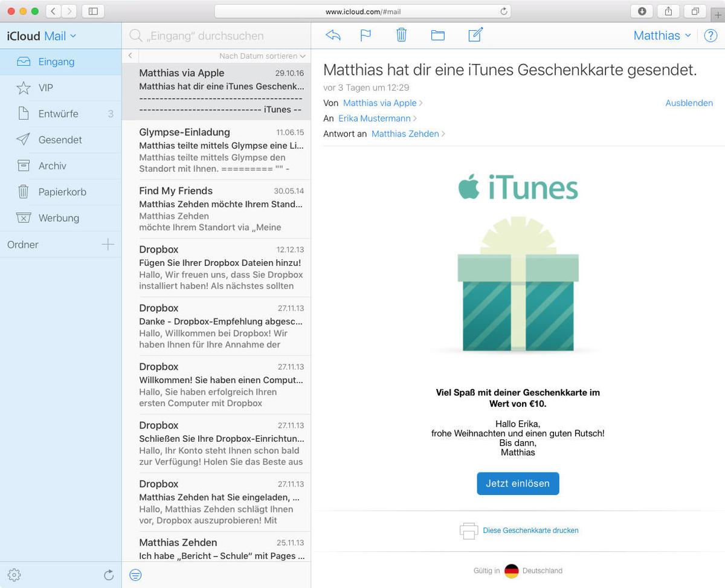This screenshot has height=588, width=725.
Task: Expand Matthias Zehden reply-to details
Action: 408,134
